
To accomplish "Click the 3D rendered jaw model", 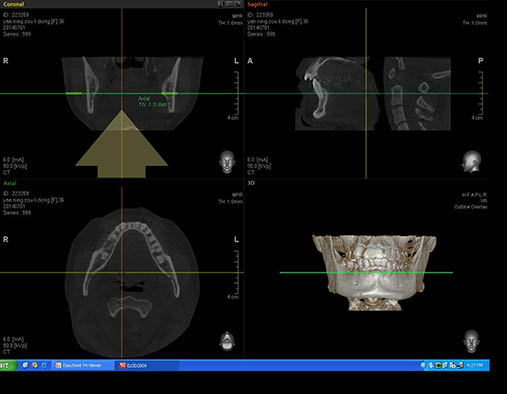I will tap(374, 273).
